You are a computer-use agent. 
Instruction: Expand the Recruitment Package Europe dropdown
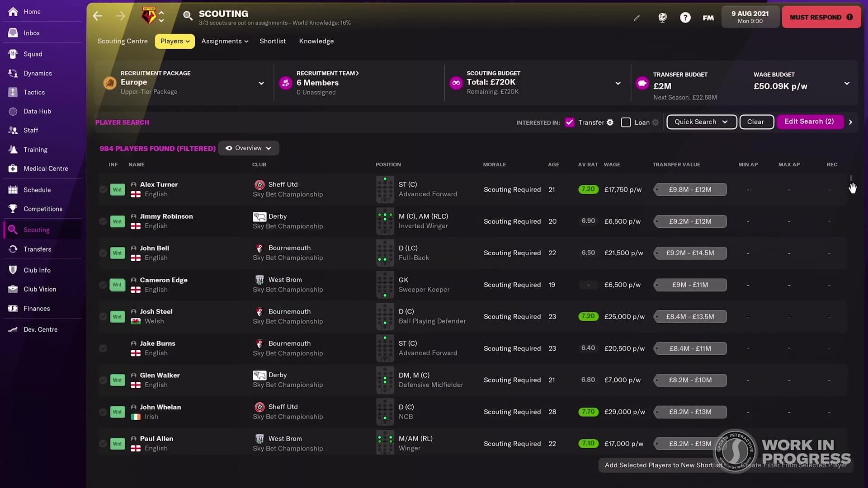click(261, 83)
